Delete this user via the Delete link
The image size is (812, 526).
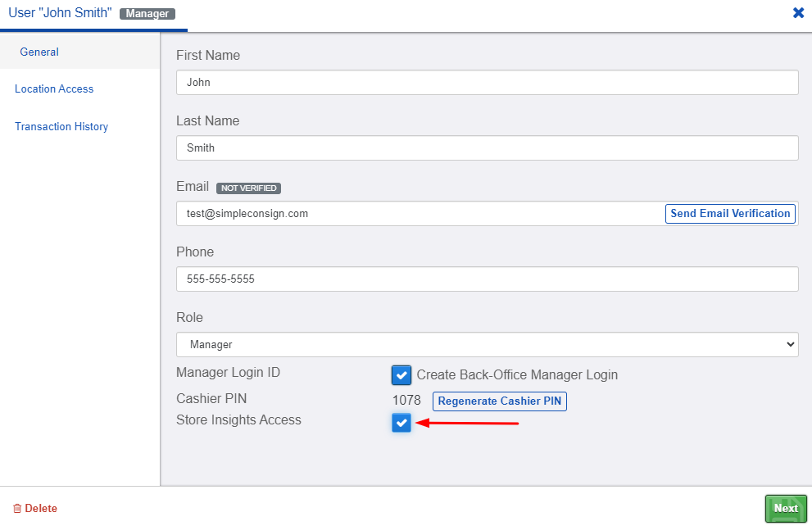click(x=41, y=509)
